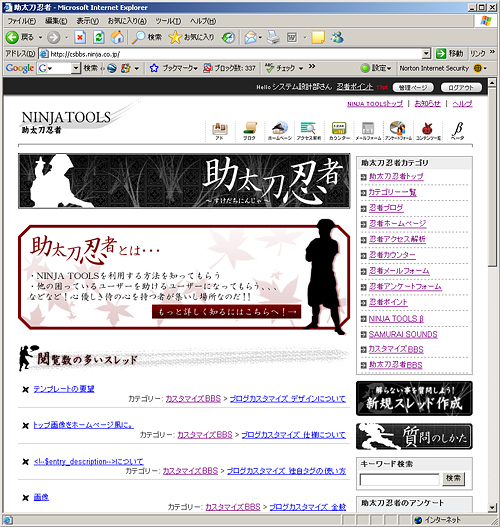Click Google toolbar spell Check icon
The width and height of the screenshot is (500, 527).
tap(269, 68)
